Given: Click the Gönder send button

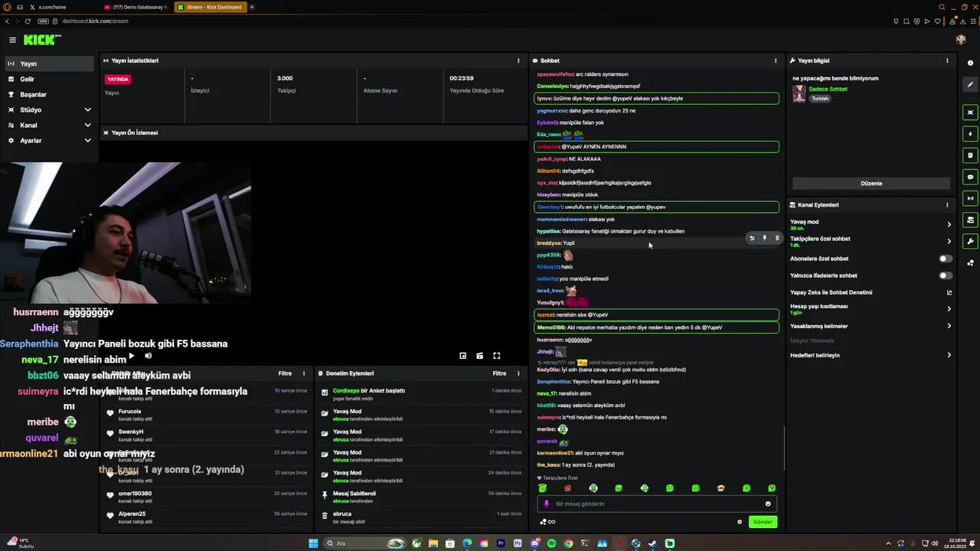Looking at the screenshot, I should 763,522.
